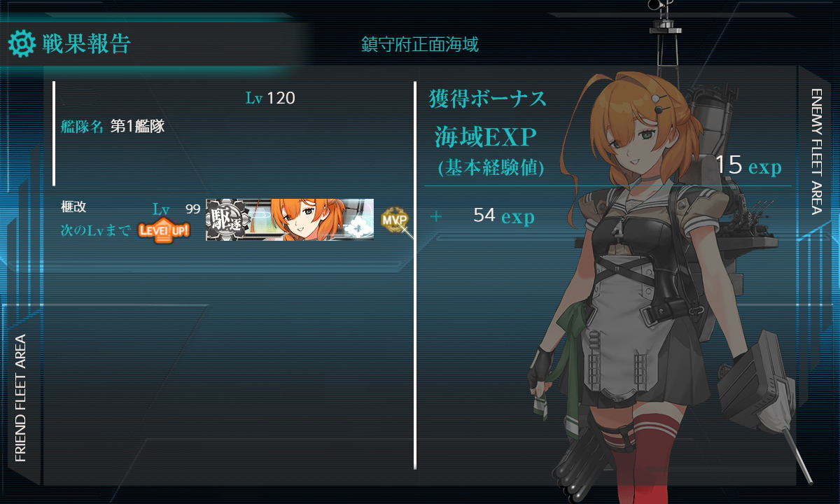This screenshot has width=840, height=504.
Task: Click the 次のLvまで next level label
Action: [95, 230]
